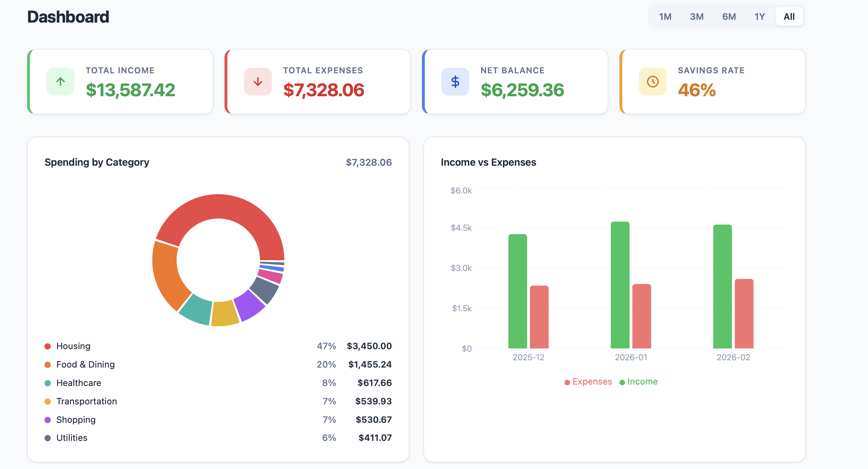Click the green 2026-01 income bar

point(620,285)
